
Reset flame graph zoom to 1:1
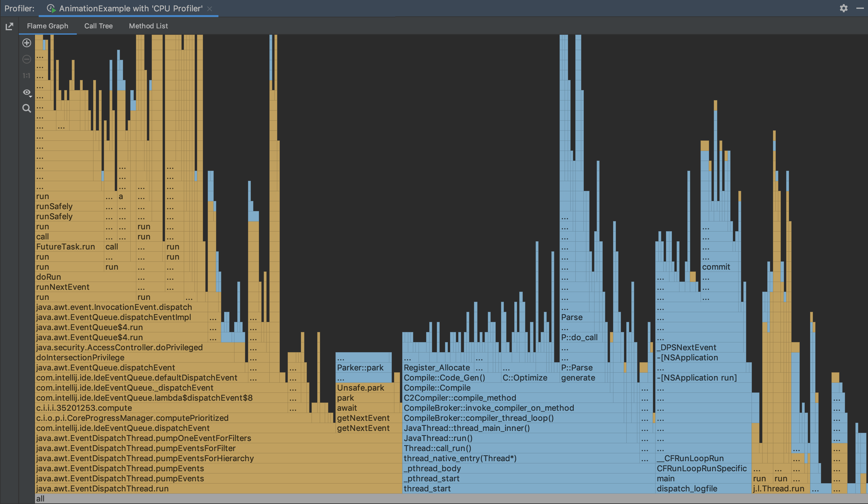coord(26,76)
